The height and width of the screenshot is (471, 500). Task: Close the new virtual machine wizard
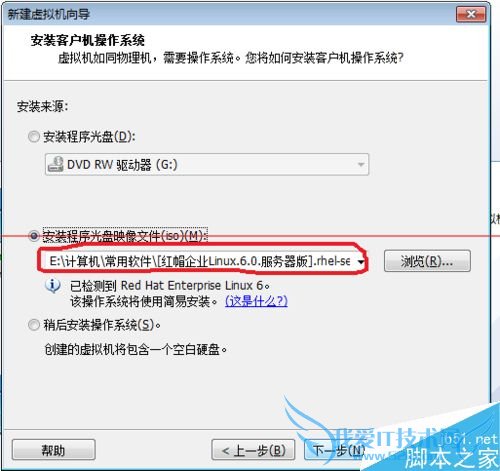click(x=471, y=14)
